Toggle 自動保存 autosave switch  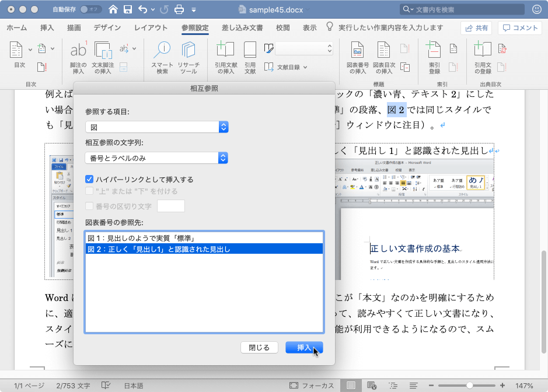90,9
